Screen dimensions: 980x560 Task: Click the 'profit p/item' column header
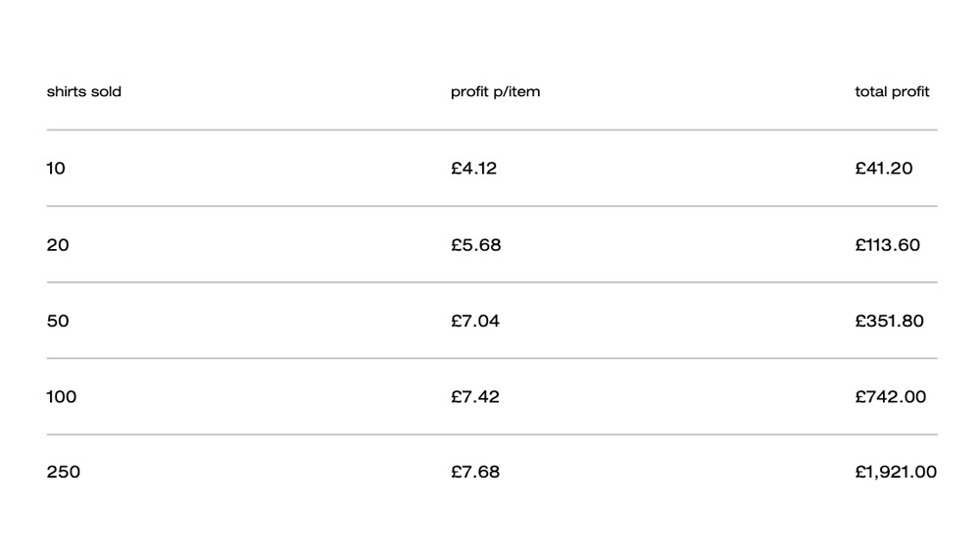[x=495, y=92]
